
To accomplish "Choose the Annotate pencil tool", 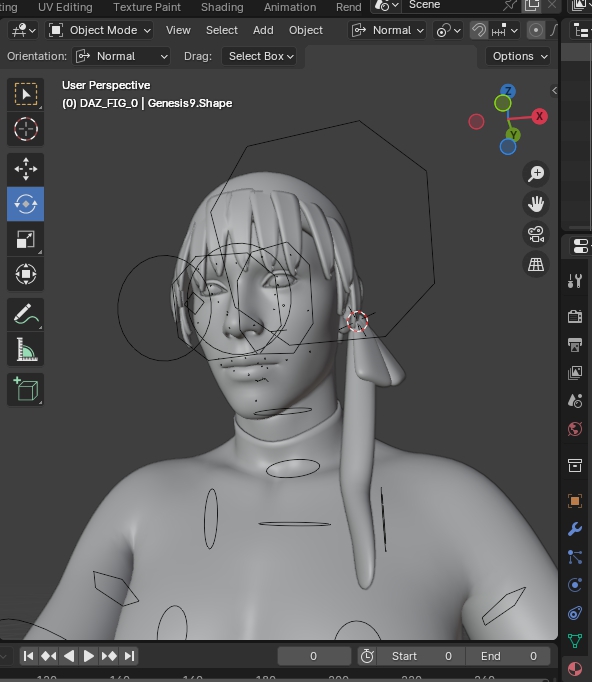I will [x=26, y=314].
